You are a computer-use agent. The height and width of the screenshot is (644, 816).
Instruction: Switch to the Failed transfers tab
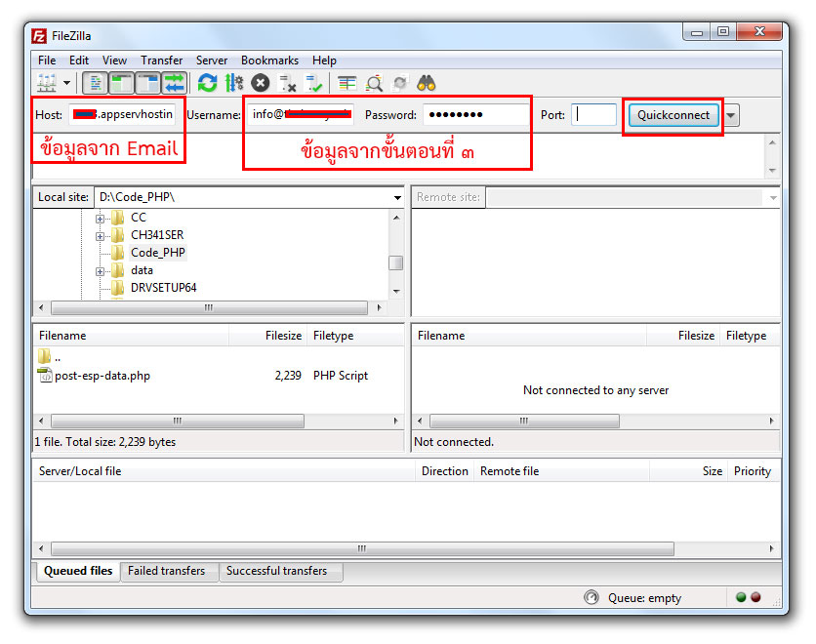(x=167, y=571)
